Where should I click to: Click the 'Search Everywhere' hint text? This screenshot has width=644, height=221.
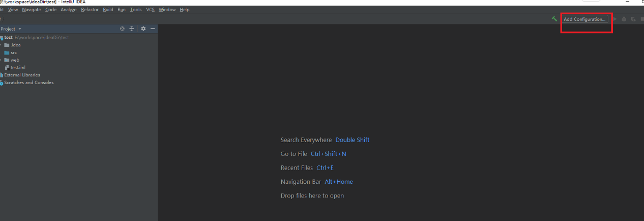[x=306, y=140]
